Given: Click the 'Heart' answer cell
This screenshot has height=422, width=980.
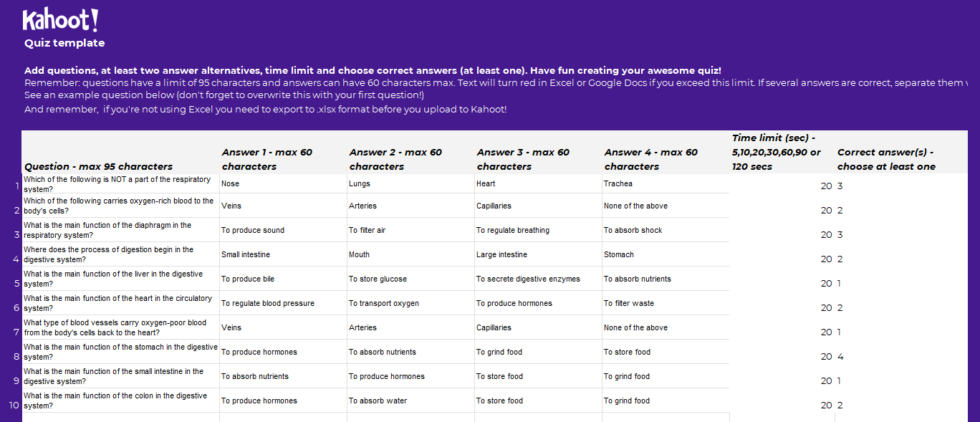Looking at the screenshot, I should point(538,183).
